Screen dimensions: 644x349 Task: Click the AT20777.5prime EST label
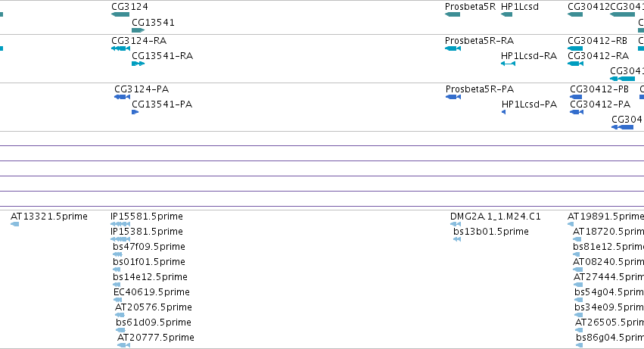(156, 338)
